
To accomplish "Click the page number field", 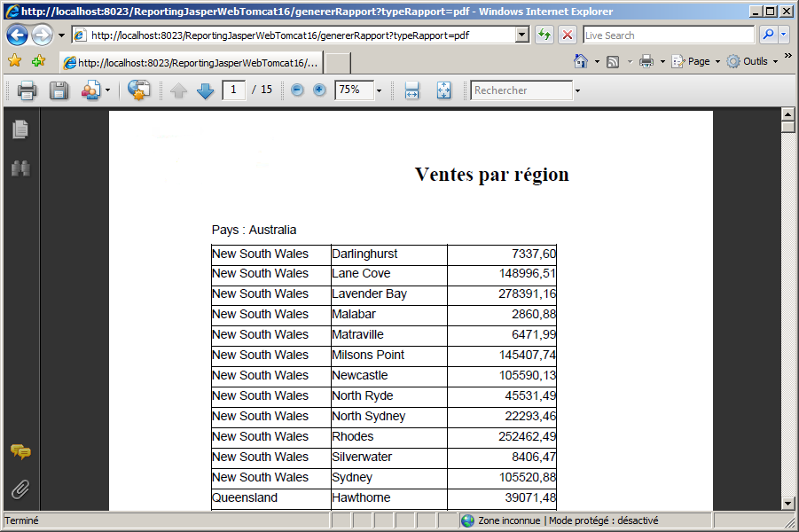I will click(x=233, y=90).
